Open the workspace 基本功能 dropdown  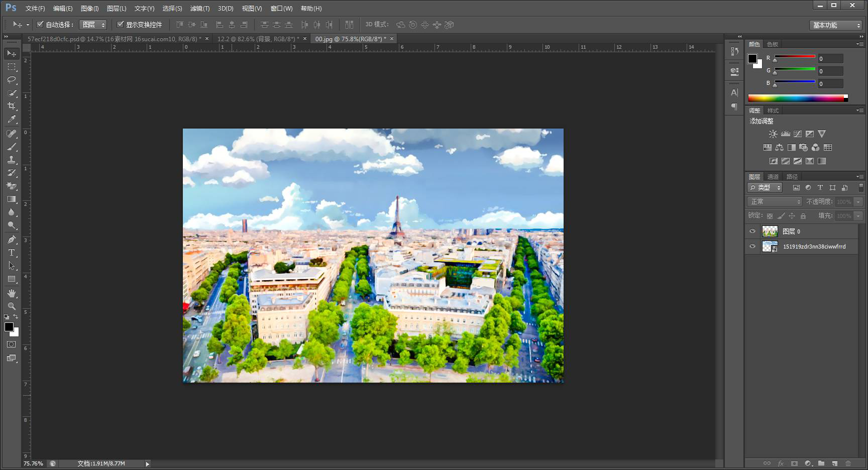click(x=836, y=25)
